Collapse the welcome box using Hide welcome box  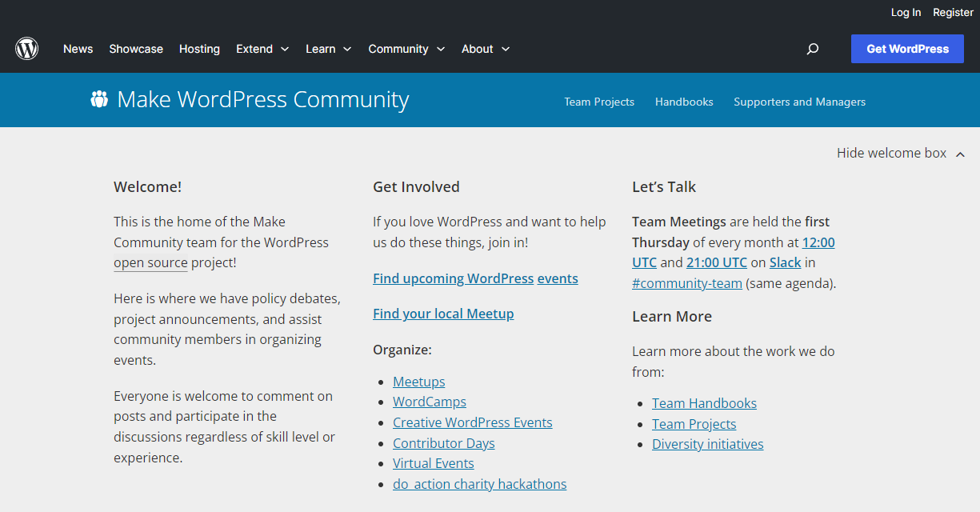tap(890, 153)
